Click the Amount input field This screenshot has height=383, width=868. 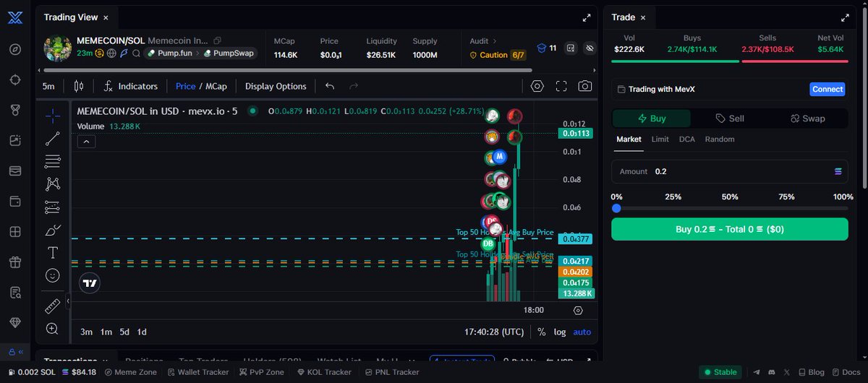[x=730, y=171]
